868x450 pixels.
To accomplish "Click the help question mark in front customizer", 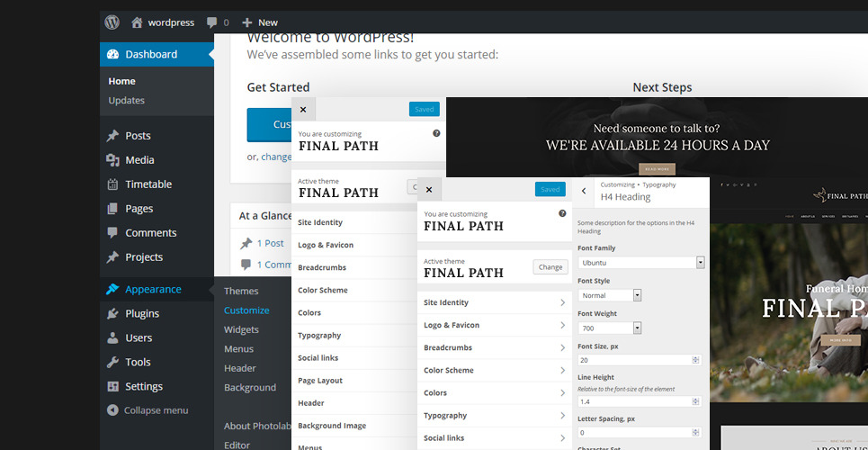I will [x=562, y=213].
